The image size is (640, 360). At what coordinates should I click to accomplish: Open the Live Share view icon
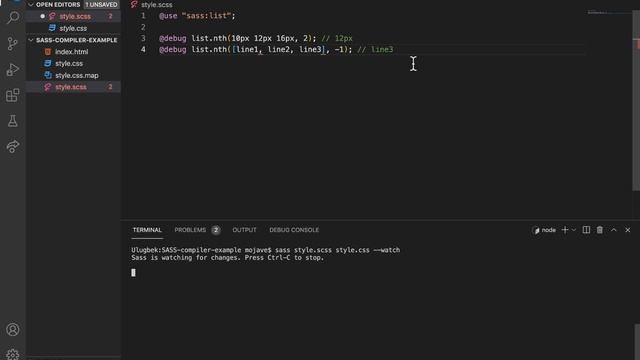click(x=13, y=147)
